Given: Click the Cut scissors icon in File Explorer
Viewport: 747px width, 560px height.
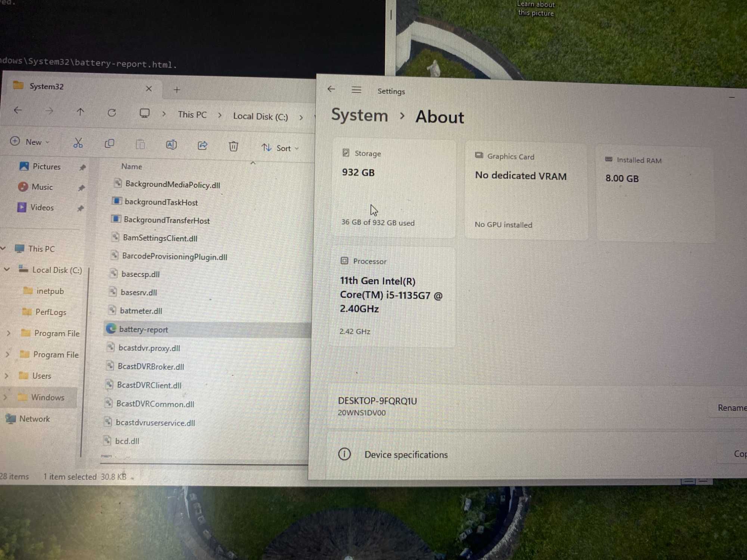Looking at the screenshot, I should [x=78, y=143].
